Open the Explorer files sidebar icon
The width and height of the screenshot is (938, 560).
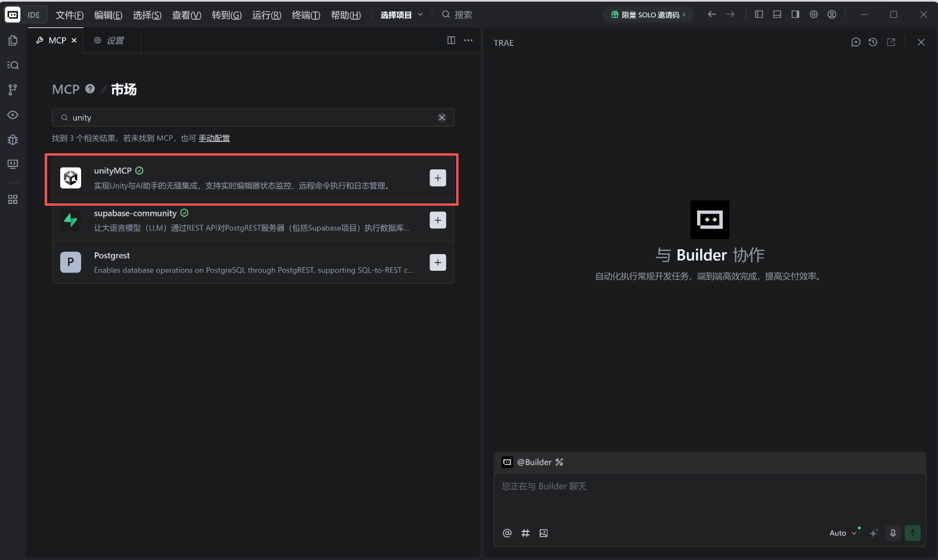point(13,41)
